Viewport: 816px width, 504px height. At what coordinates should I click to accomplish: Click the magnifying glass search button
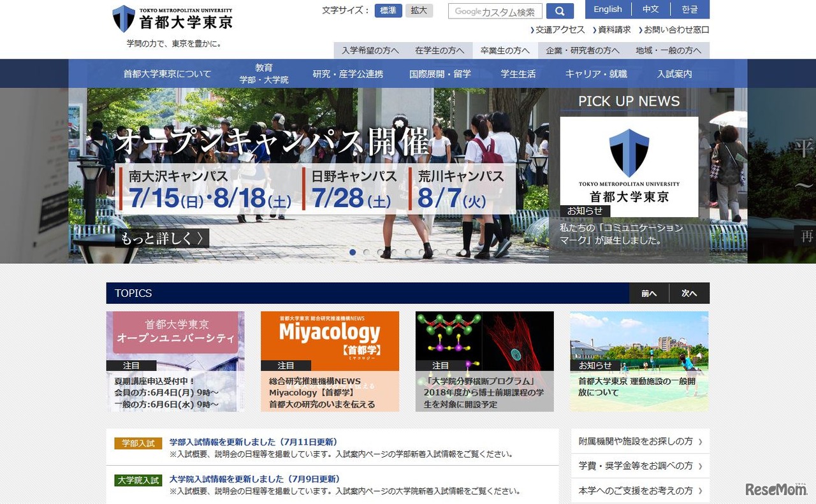pos(560,11)
